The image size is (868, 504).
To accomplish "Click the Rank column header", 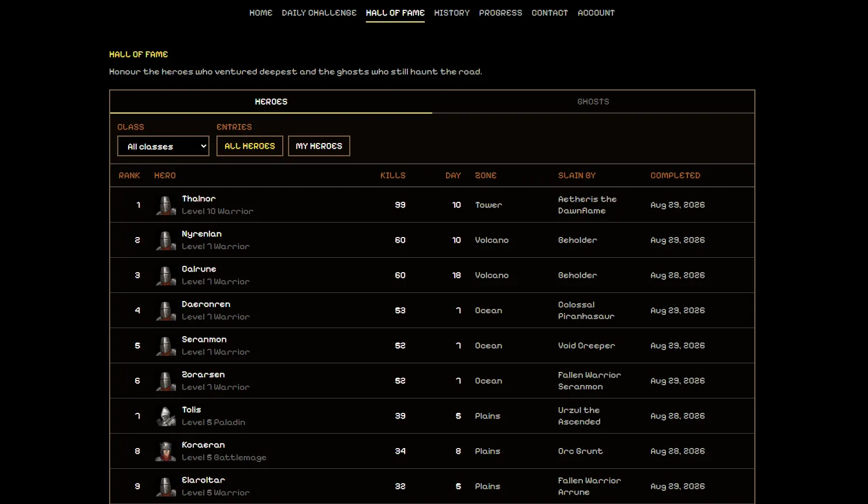I will click(x=129, y=175).
